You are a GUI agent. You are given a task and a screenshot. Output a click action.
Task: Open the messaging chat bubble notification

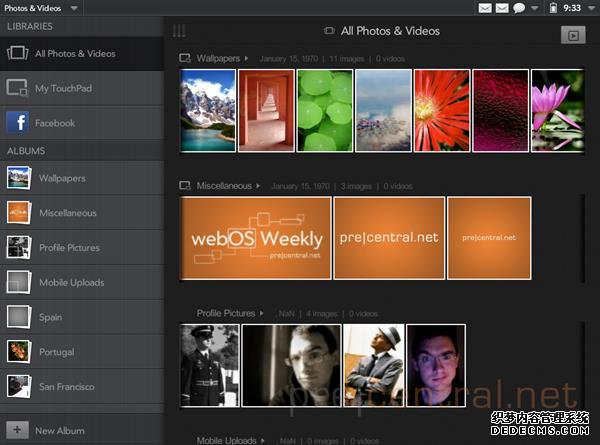pos(519,8)
